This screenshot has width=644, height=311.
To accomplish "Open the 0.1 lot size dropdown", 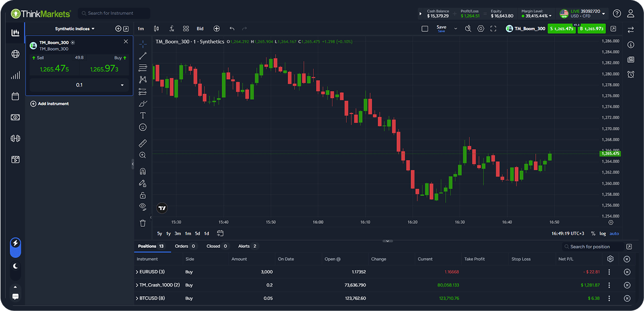I will coord(122,85).
